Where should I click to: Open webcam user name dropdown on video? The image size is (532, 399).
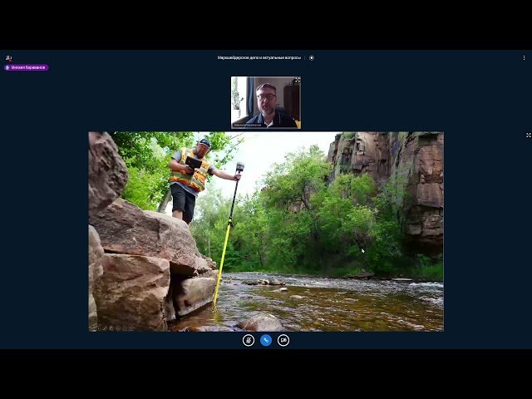click(x=245, y=124)
